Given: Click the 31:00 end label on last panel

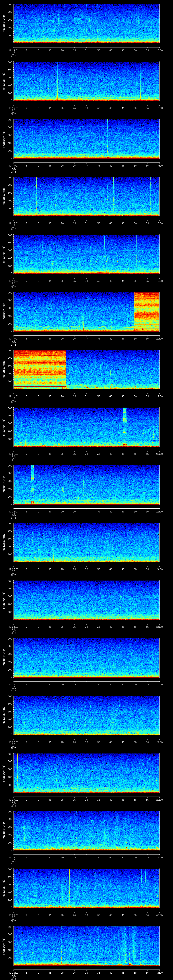Looking at the screenshot, I should coord(159,972).
